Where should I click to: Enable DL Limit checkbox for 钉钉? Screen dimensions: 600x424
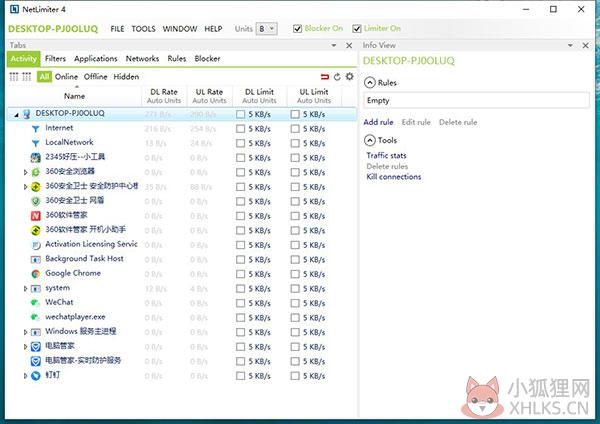(x=240, y=376)
